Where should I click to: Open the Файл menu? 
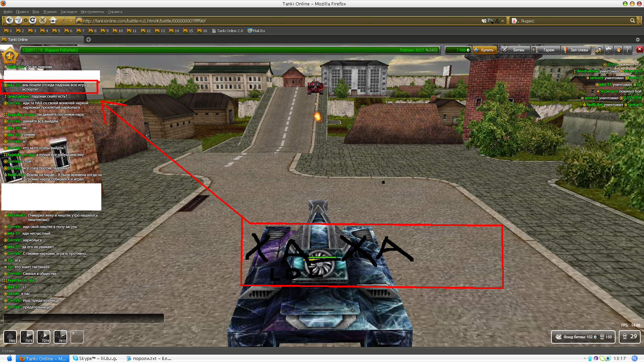point(8,12)
